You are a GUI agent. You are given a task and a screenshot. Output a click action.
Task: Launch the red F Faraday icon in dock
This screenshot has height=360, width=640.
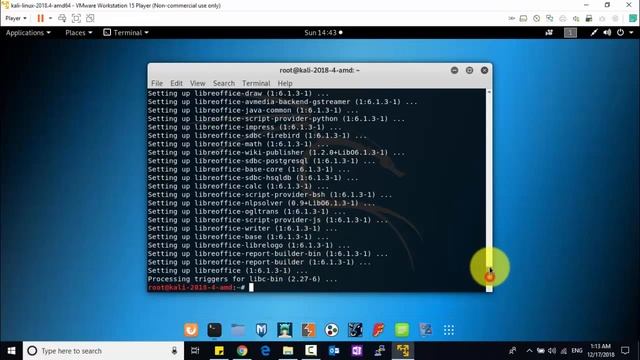tap(378, 330)
